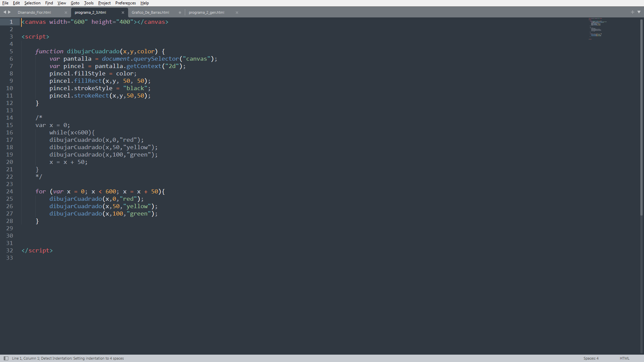The height and width of the screenshot is (362, 644).
Task: Open the Edit menu
Action: 16,3
